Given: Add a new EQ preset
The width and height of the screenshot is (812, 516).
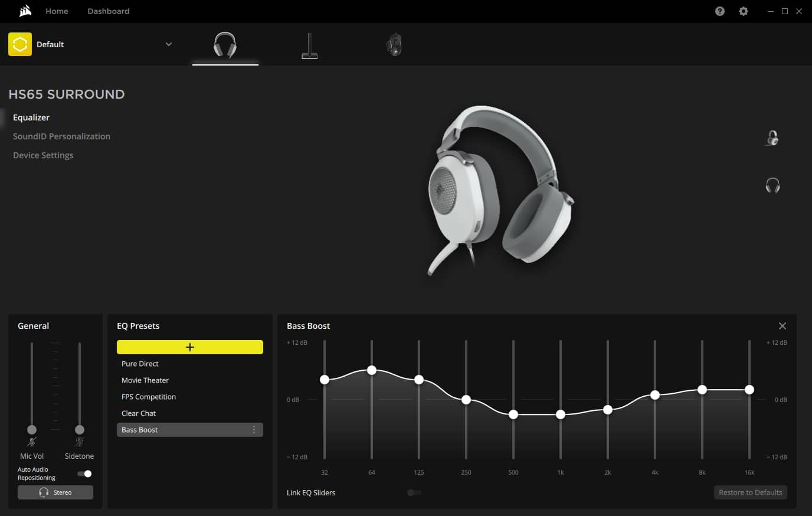Looking at the screenshot, I should click(x=190, y=347).
